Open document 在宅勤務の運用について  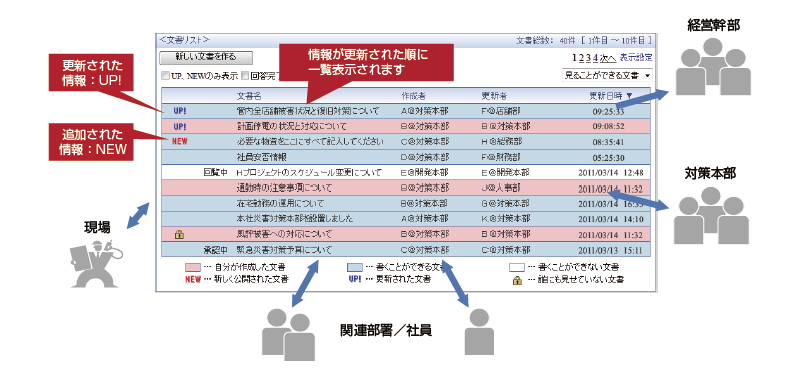(280, 204)
